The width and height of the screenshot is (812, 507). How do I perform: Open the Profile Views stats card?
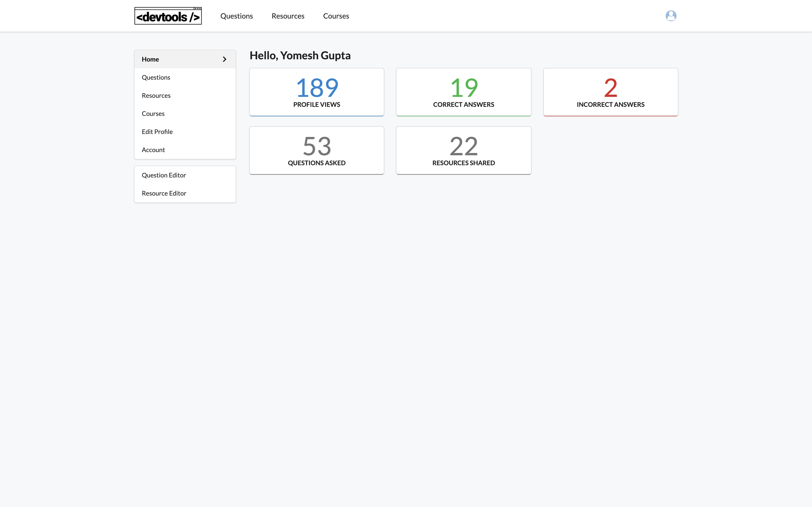[x=317, y=91]
